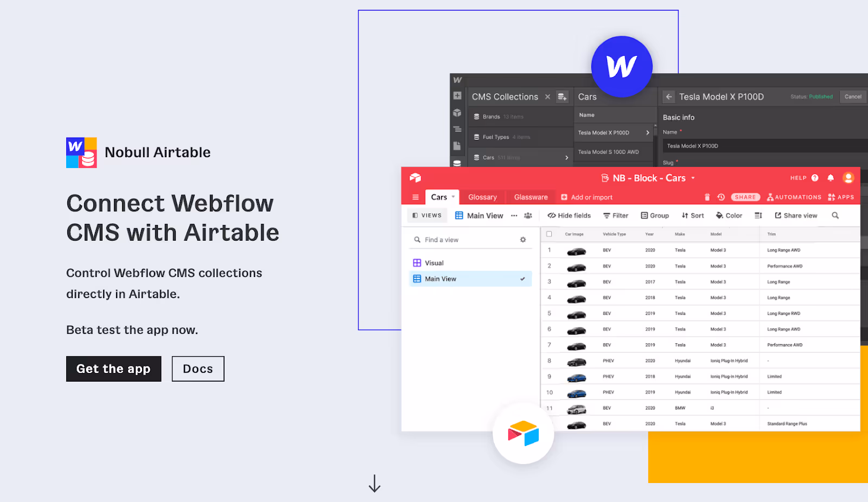Screen dimensions: 868x502
Task: Open the user account avatar
Action: (x=848, y=178)
